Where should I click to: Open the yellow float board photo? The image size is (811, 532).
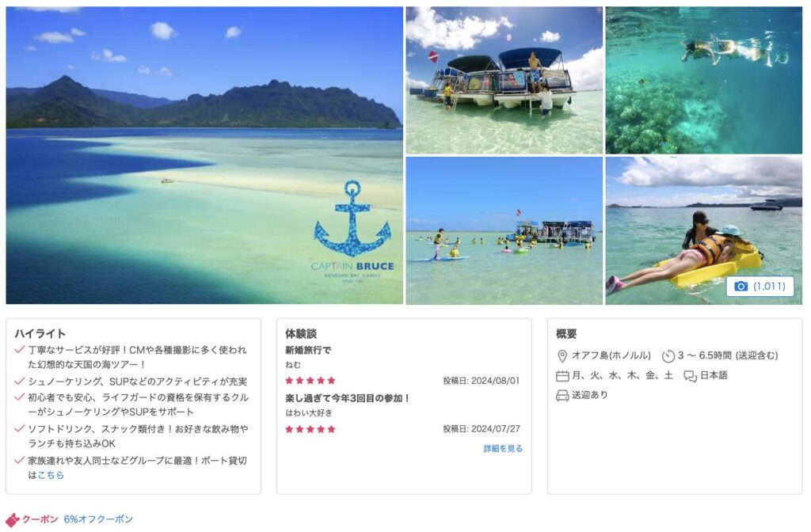pos(703,230)
